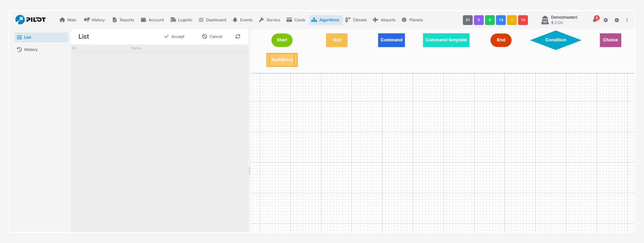
Task: Click the refresh icon in List panel
Action: pyautogui.click(x=238, y=37)
